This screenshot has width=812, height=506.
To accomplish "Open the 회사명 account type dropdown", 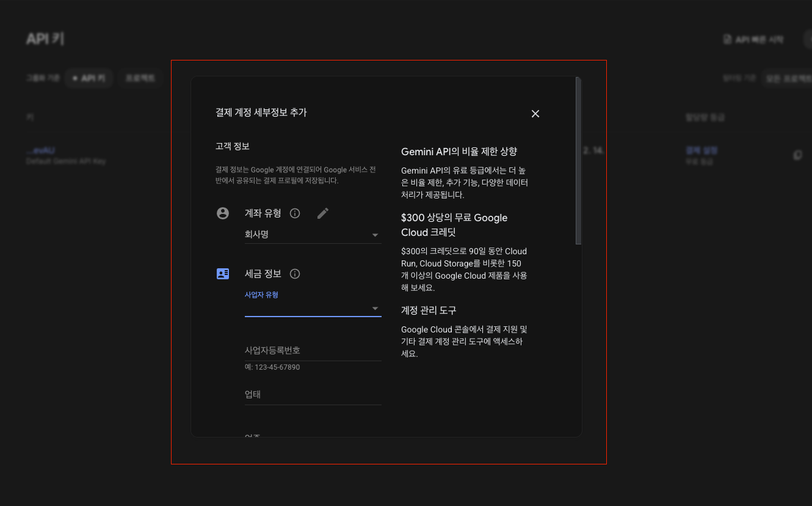I will (x=313, y=234).
